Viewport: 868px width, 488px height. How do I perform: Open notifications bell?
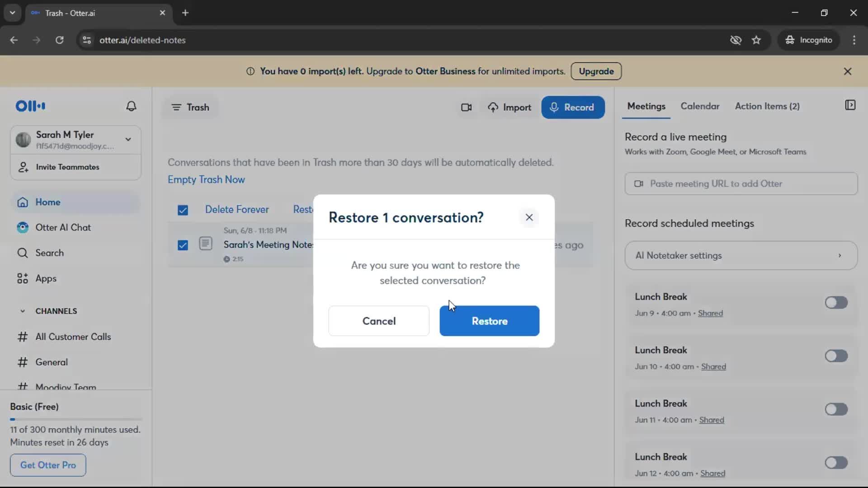(x=131, y=106)
